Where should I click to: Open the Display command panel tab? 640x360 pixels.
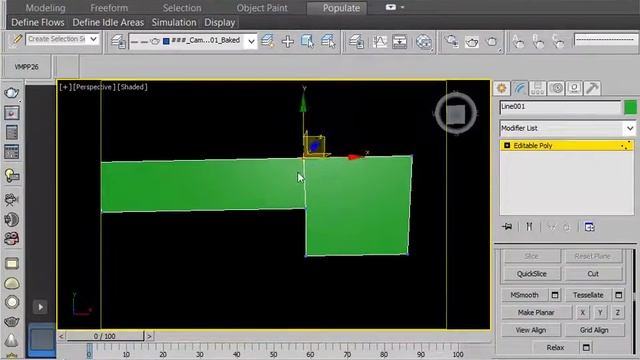click(x=574, y=88)
